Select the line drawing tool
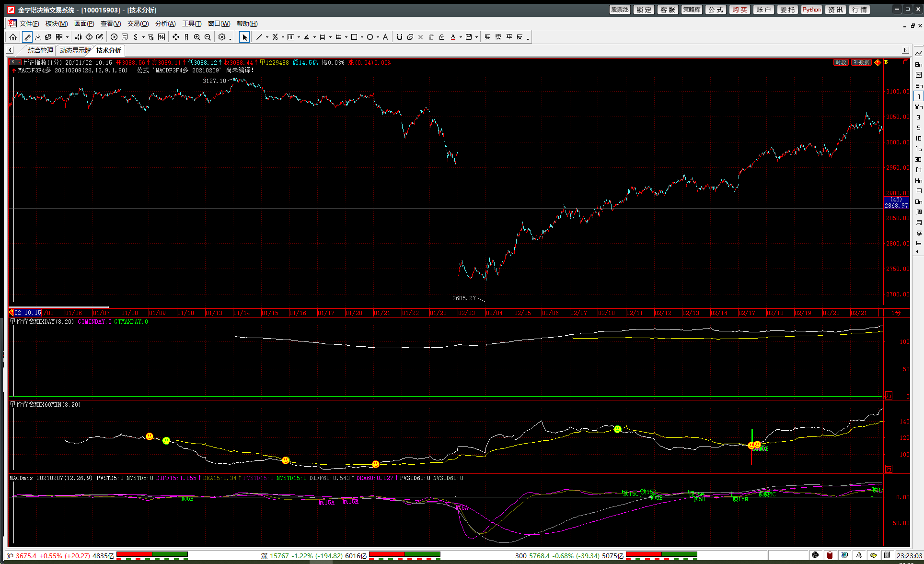This screenshot has height=564, width=924. [x=259, y=37]
